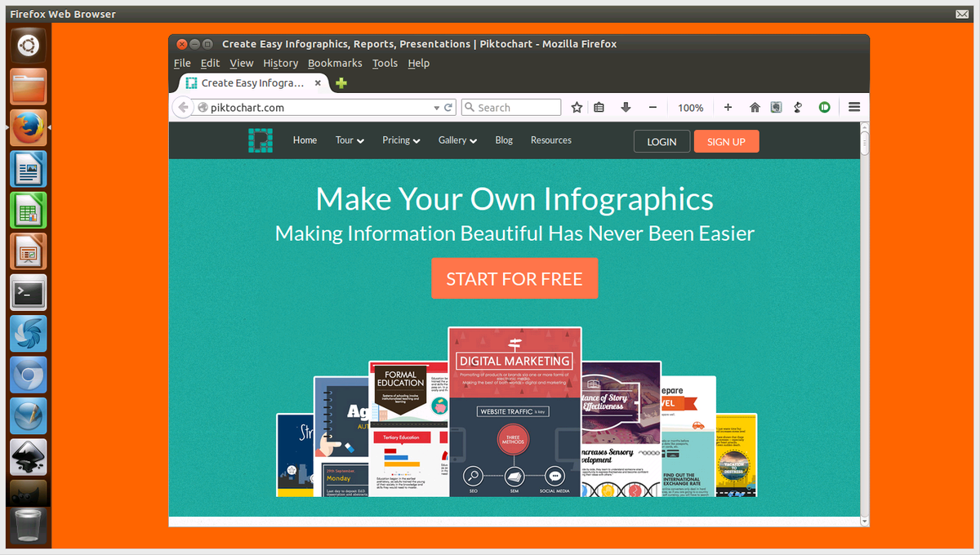Open Trash in the launcher

click(29, 526)
